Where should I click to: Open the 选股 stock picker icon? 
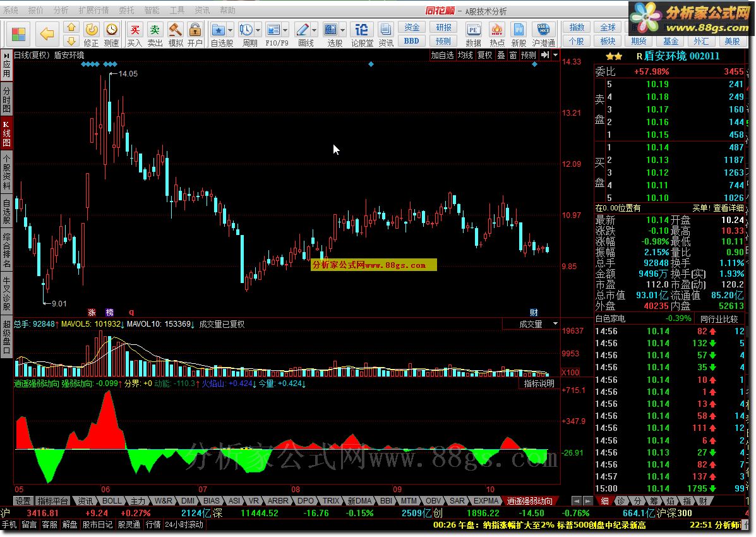coord(331,30)
